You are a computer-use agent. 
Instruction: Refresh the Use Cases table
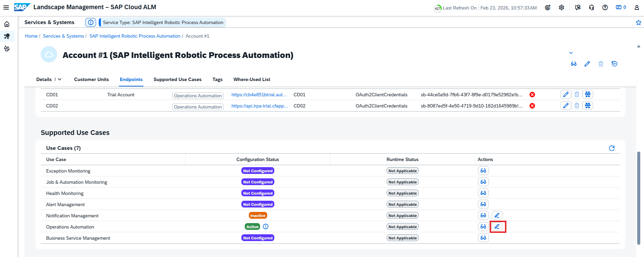[611, 148]
